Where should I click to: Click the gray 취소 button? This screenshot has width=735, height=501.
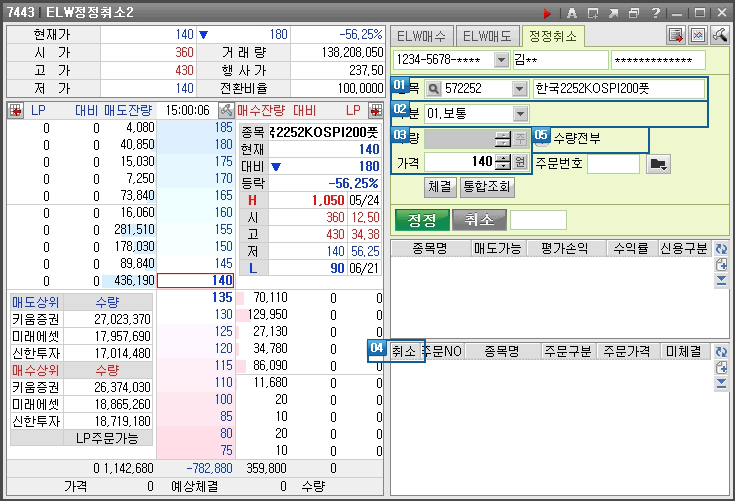pos(480,220)
